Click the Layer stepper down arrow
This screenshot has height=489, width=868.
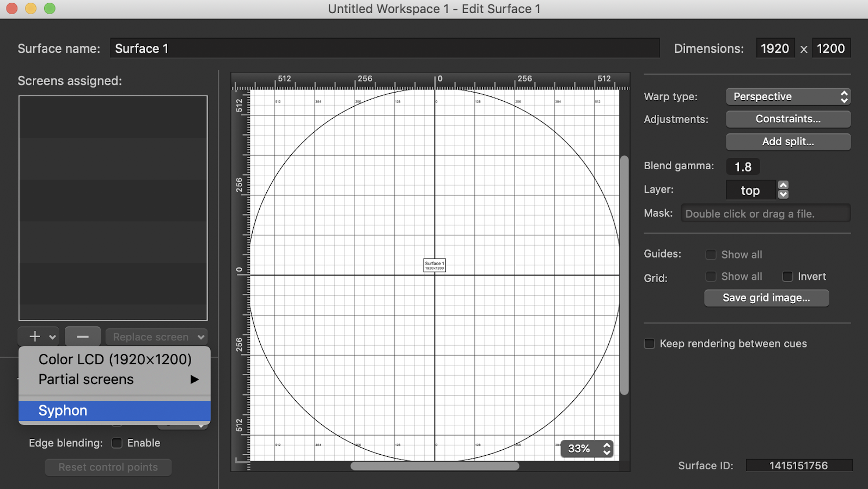(x=783, y=194)
